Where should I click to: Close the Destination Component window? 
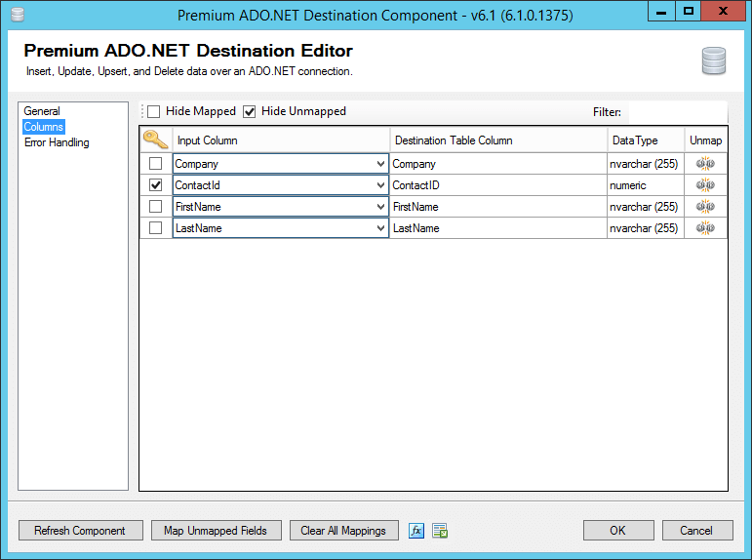pos(723,11)
